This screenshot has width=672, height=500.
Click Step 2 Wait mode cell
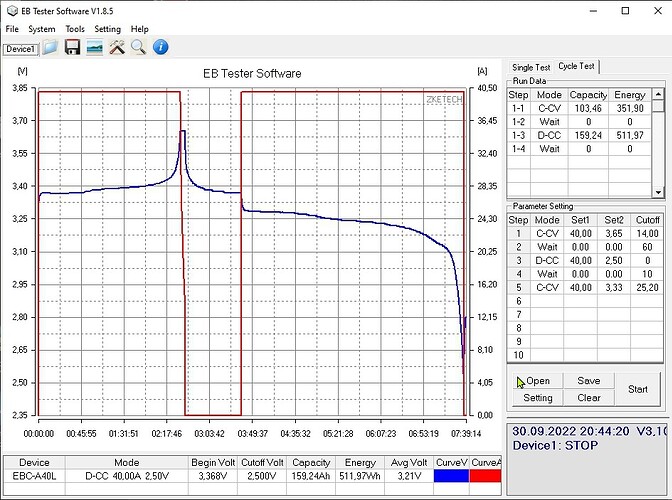click(x=547, y=247)
